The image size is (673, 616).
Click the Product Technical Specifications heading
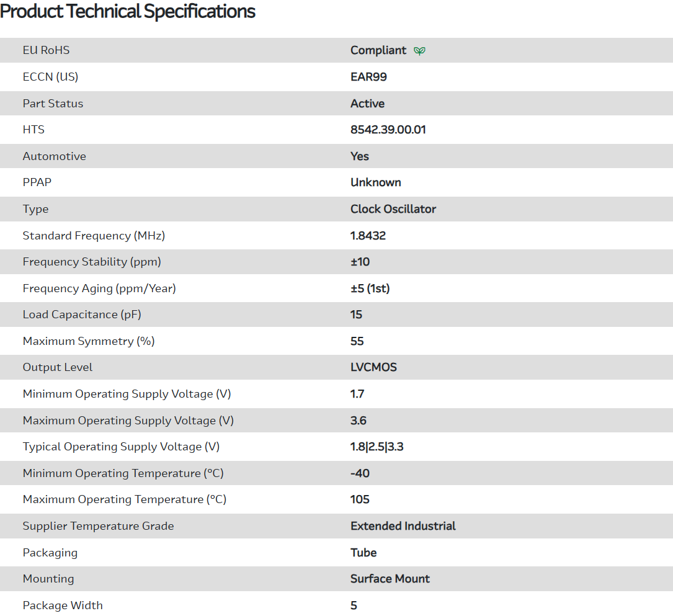[128, 11]
